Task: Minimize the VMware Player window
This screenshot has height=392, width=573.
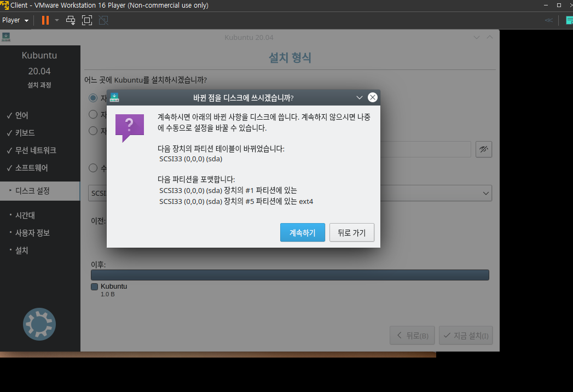Action: [x=546, y=5]
